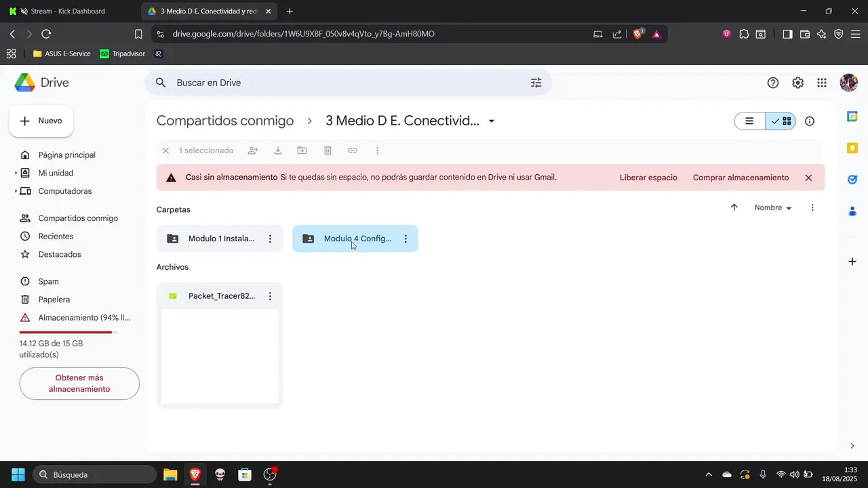Switch to Stream - Kick Dashboard tab

(68, 12)
